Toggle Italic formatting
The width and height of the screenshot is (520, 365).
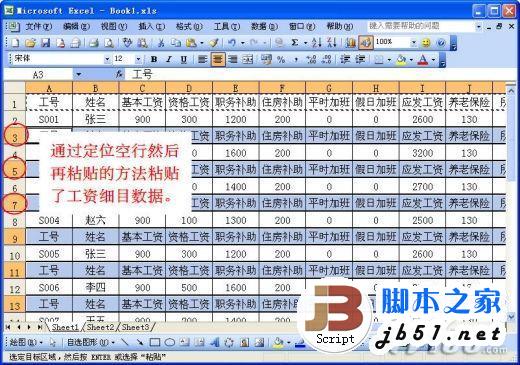169,60
